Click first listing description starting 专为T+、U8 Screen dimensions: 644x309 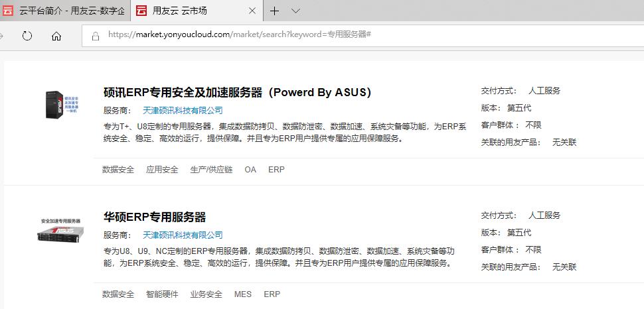285,133
